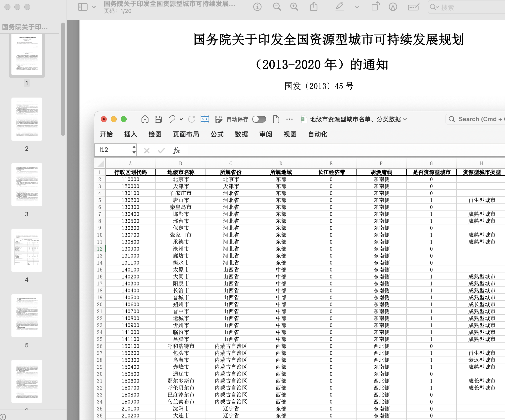505x420 pixels.
Task: Click the Save disk icon in Excel
Action: tap(158, 119)
